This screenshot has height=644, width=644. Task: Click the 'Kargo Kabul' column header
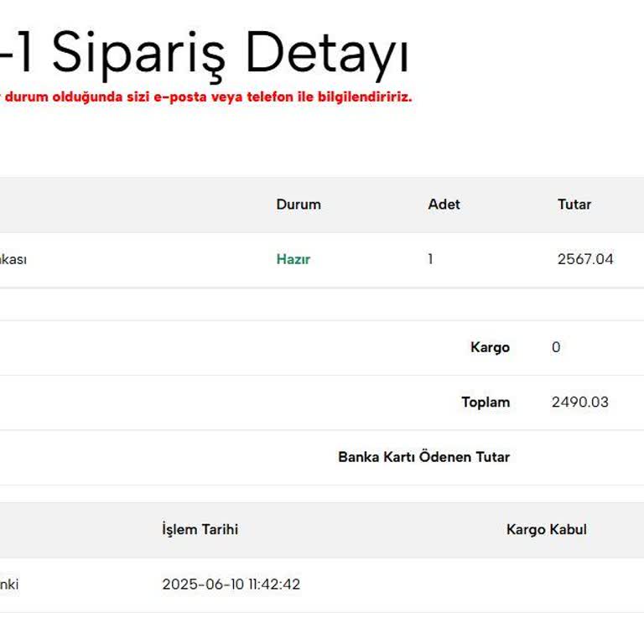546,529
